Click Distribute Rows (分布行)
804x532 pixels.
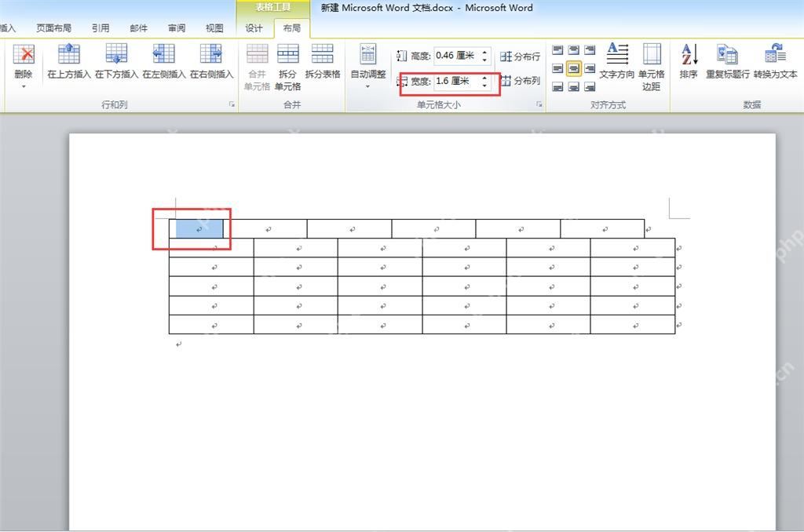(x=520, y=56)
